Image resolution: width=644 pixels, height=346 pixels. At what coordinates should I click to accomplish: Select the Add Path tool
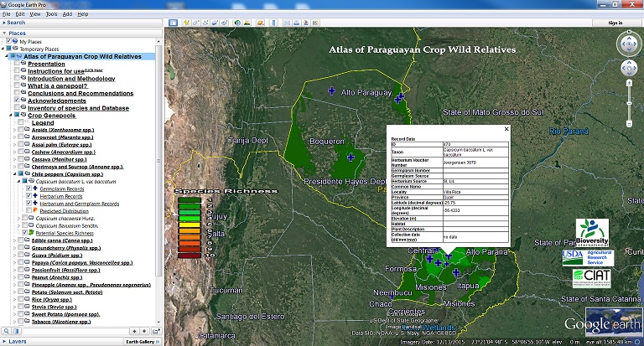tap(205, 23)
